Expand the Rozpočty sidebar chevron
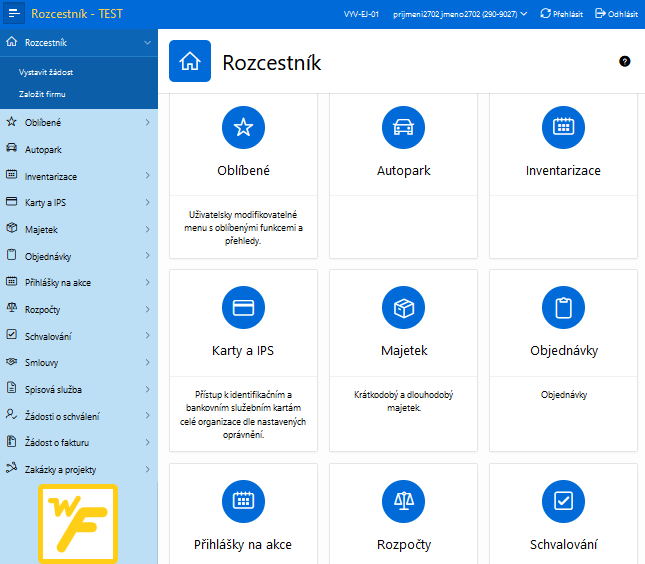This screenshot has width=645, height=564. (x=148, y=309)
